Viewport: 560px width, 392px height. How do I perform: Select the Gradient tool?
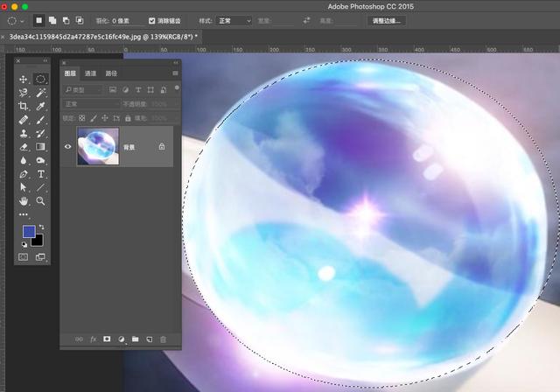40,147
